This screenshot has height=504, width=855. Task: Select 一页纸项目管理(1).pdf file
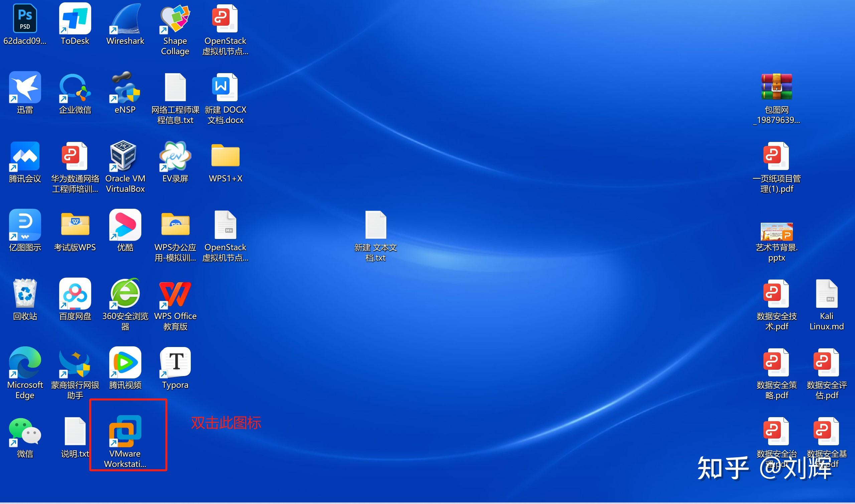pyautogui.click(x=776, y=156)
